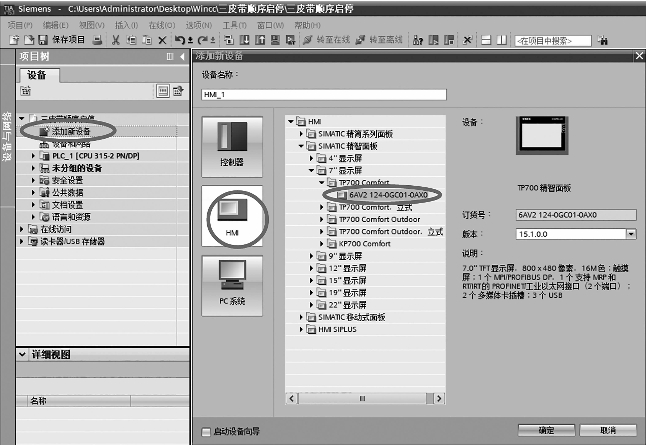The image size is (646, 445).
Task: Open the 版本 15.1.0.0 version dropdown
Action: click(x=631, y=234)
